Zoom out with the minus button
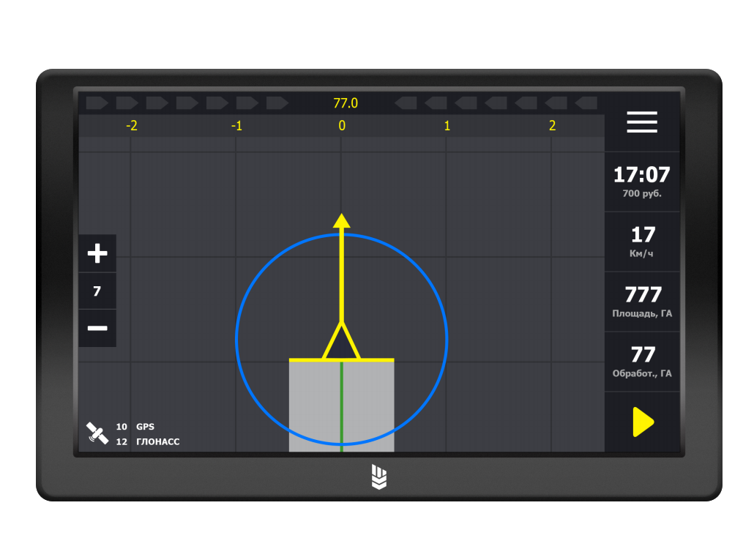Screen dimensions: 754x560 tap(97, 328)
